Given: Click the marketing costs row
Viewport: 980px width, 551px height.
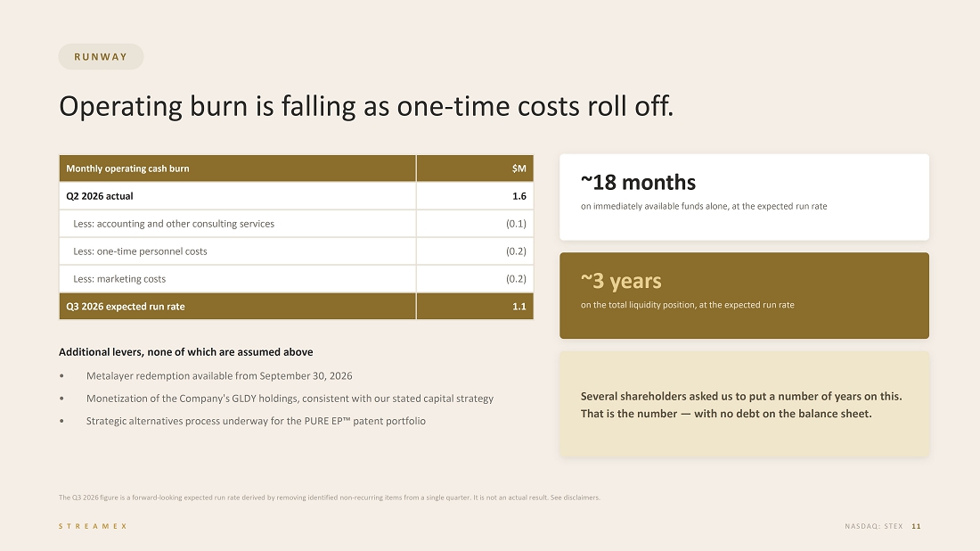Looking at the screenshot, I should [297, 278].
